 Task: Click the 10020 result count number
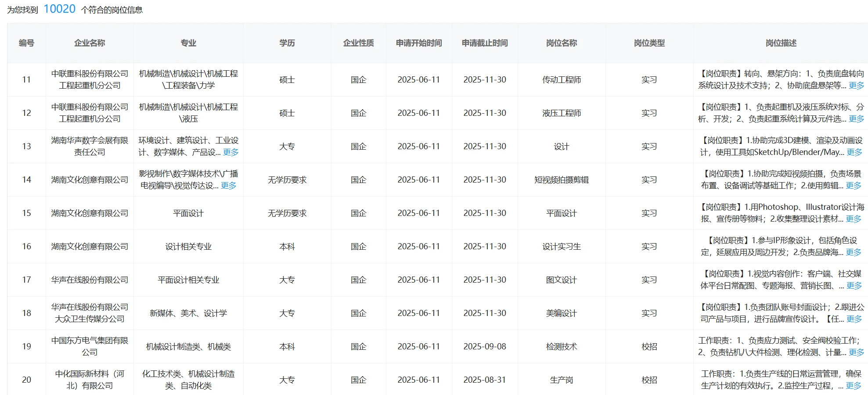tap(59, 8)
